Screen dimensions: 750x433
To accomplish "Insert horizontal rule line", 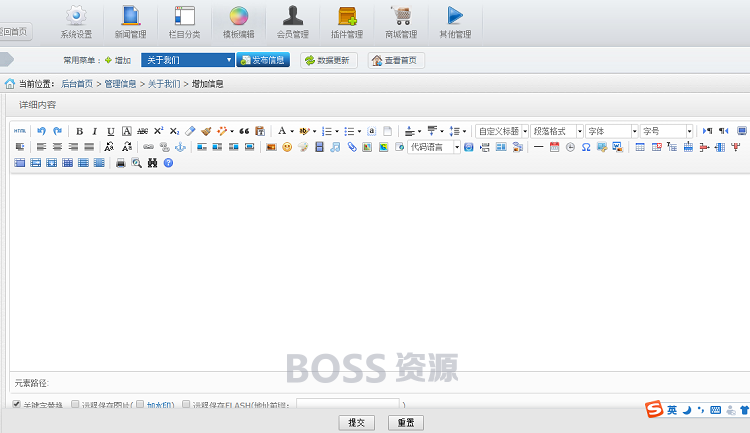I will pos(538,147).
